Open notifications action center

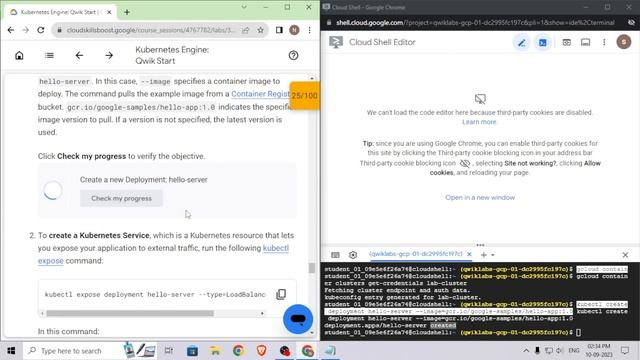(625, 351)
